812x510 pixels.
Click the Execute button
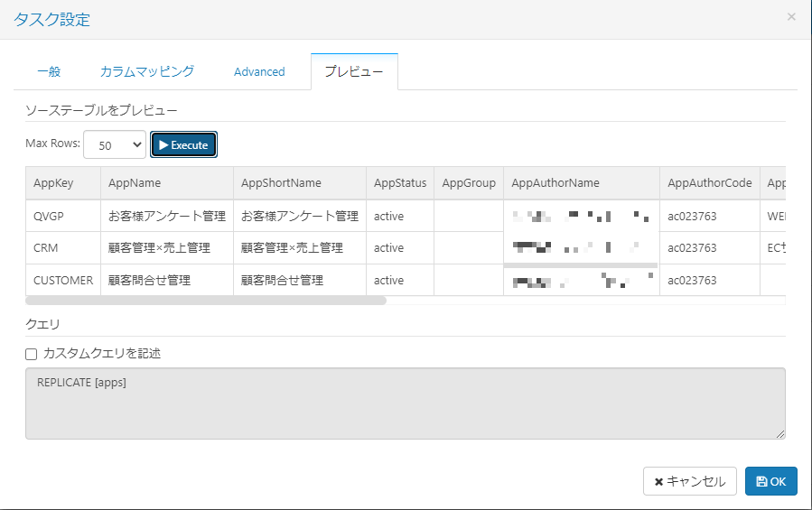coord(183,144)
